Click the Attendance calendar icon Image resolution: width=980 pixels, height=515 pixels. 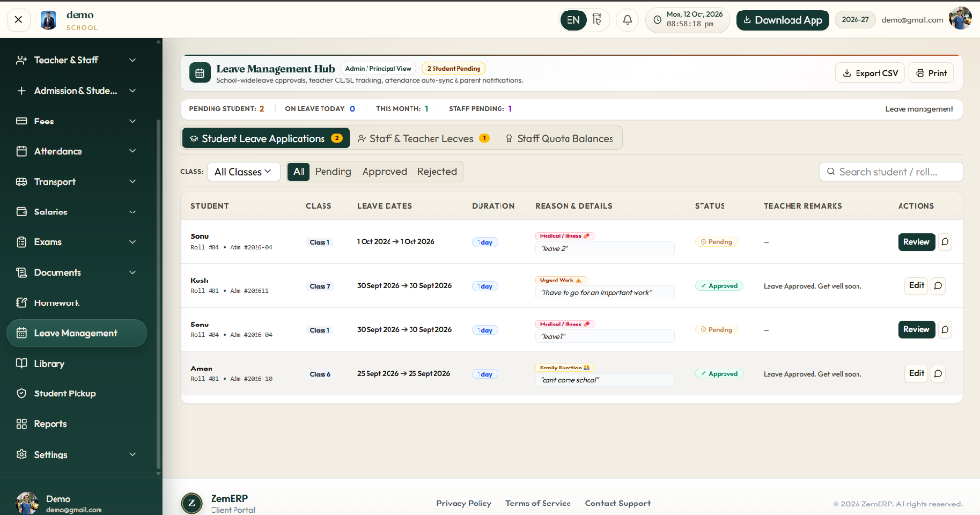pyautogui.click(x=21, y=151)
